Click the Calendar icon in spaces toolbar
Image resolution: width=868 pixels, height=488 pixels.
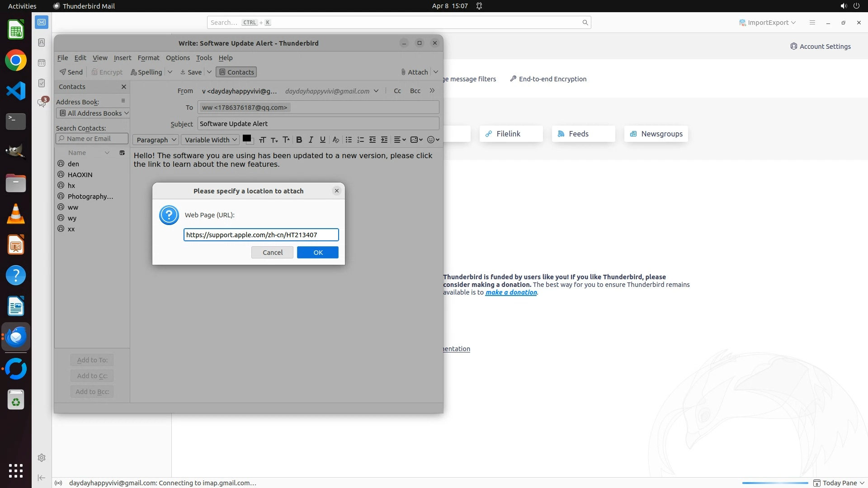coord(42,63)
